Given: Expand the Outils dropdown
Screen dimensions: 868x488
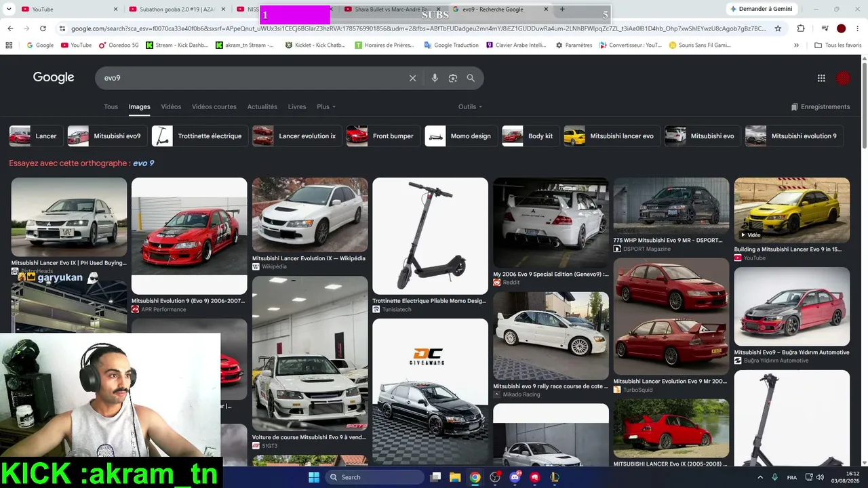Looking at the screenshot, I should 470,106.
